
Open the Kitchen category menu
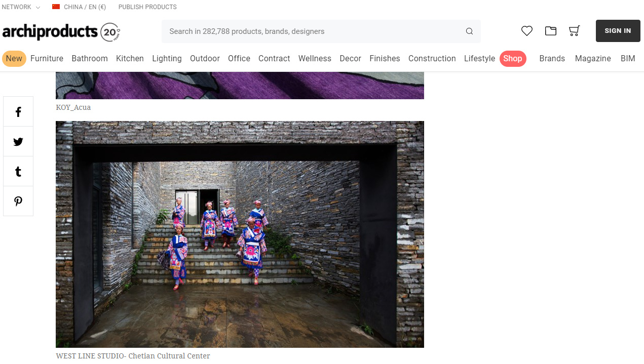pos(130,59)
